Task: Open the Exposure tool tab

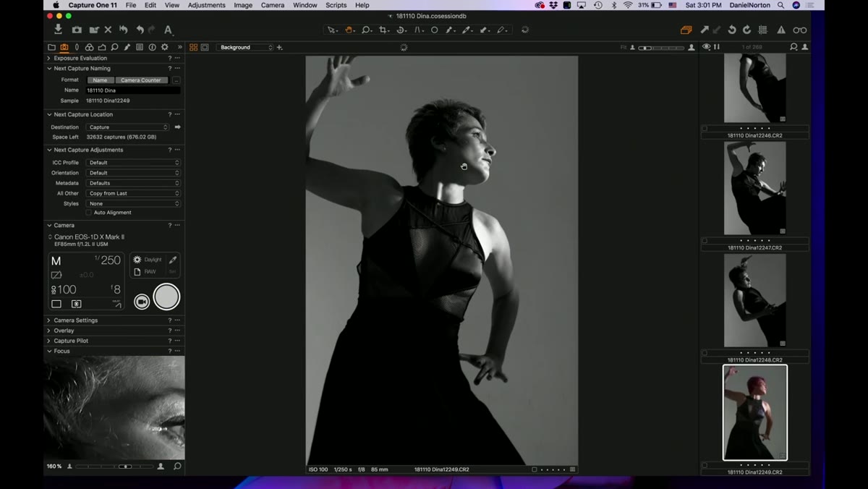Action: pyautogui.click(x=102, y=47)
